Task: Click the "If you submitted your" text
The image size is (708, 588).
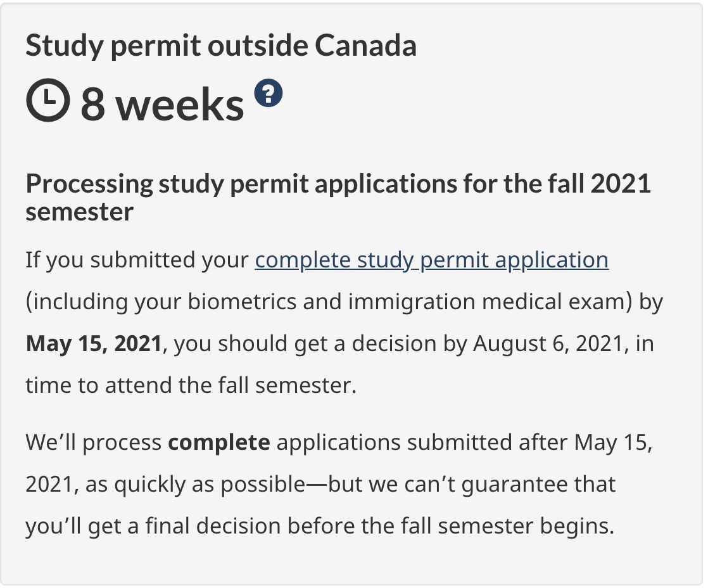Action: (x=137, y=260)
